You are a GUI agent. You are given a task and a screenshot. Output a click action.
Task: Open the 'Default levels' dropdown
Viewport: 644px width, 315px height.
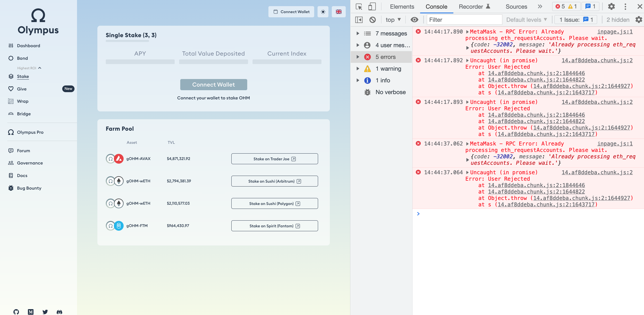[526, 20]
